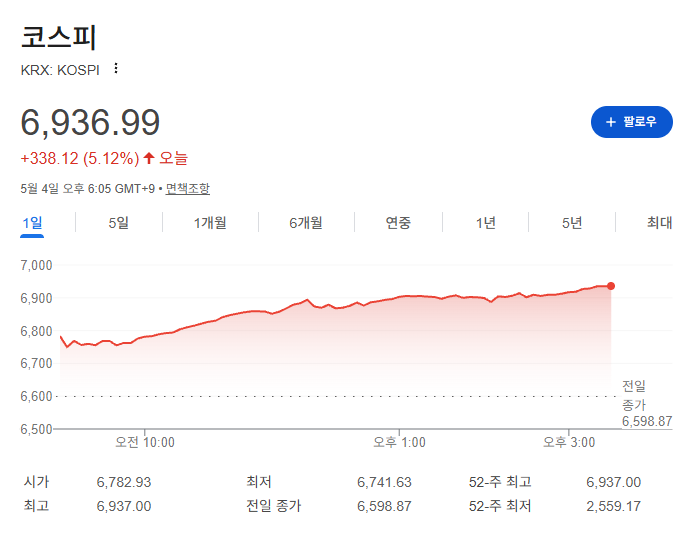692x552 pixels.
Task: Click the 6,600 y-axis label
Action: (36, 396)
